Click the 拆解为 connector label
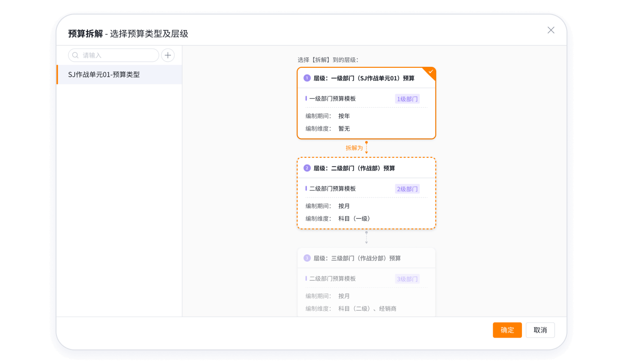The image size is (623, 364). 354,148
